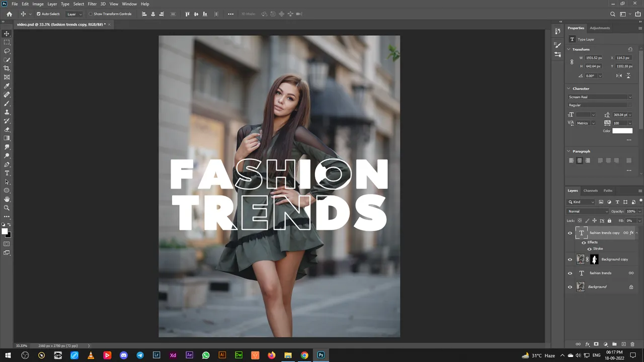Open the blending mode Normal dropdown
This screenshot has width=644, height=362.
click(x=588, y=211)
